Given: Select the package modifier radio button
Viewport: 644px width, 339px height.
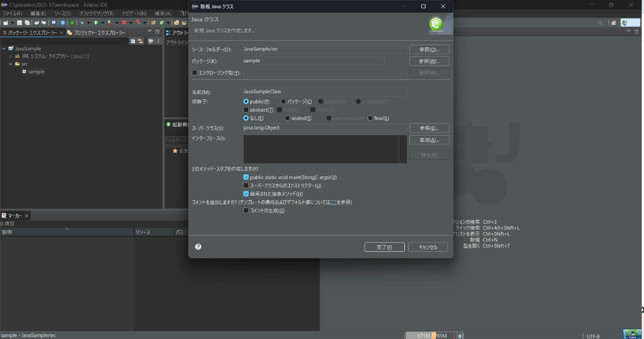Looking at the screenshot, I should (x=283, y=101).
